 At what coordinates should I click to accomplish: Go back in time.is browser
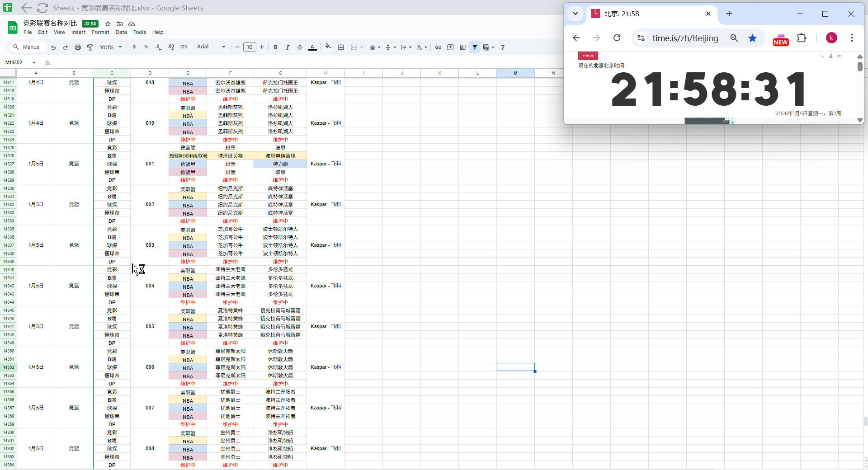tap(576, 38)
